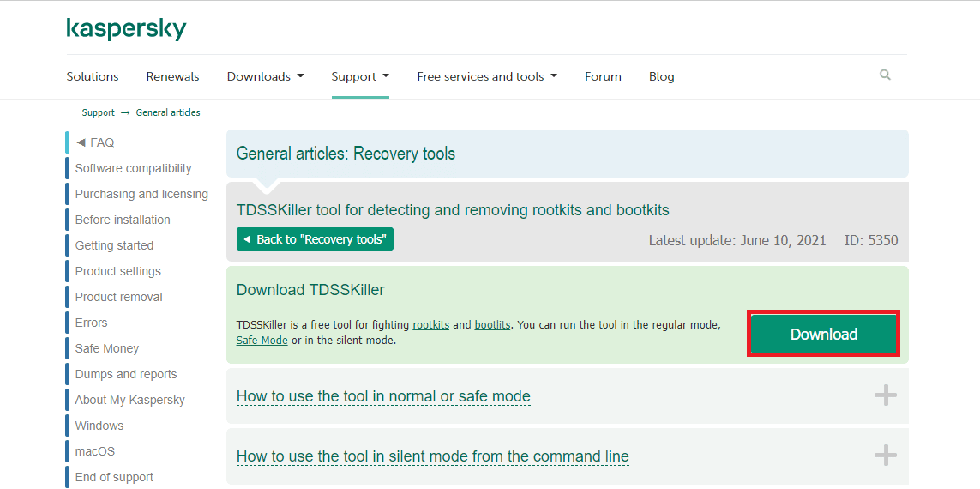Expand the Downloads menu arrow
Image resolution: width=980 pixels, height=489 pixels.
[300, 76]
